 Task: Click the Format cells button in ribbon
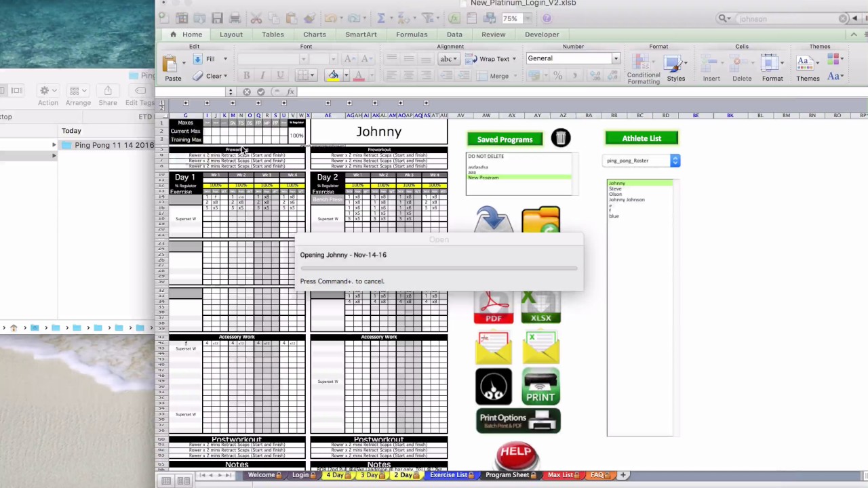[x=772, y=68]
